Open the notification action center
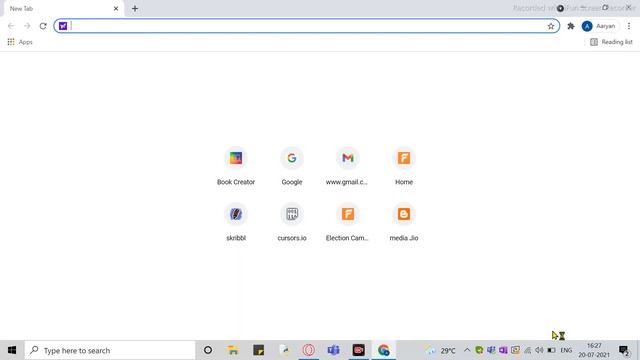This screenshot has width=640, height=360. pyautogui.click(x=624, y=350)
